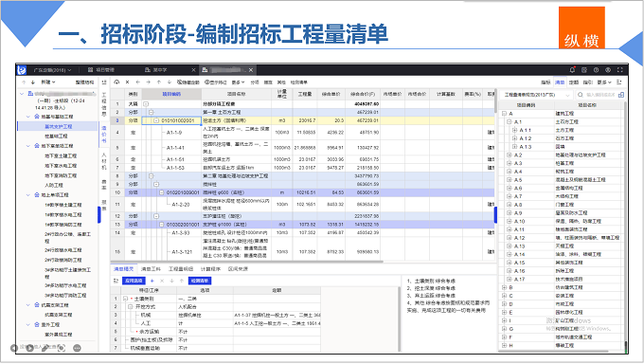Collapse node A in the right panel tree
644x364 pixels.
[x=504, y=114]
